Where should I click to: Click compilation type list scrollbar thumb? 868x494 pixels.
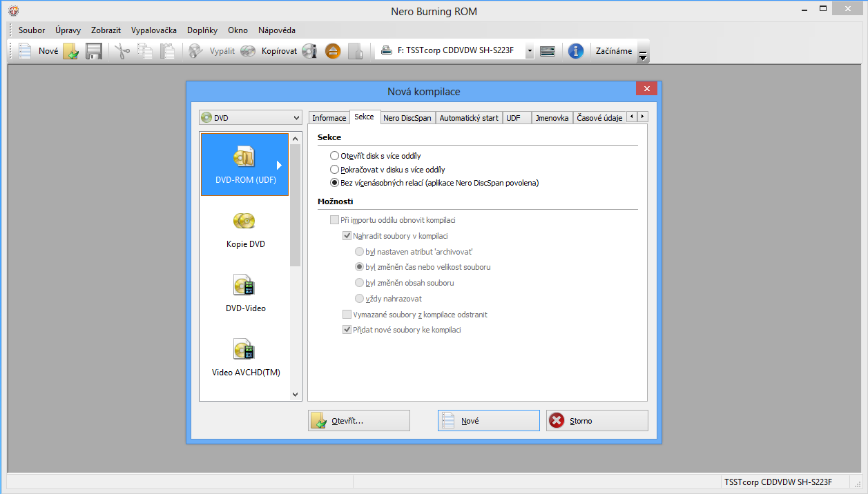296,206
